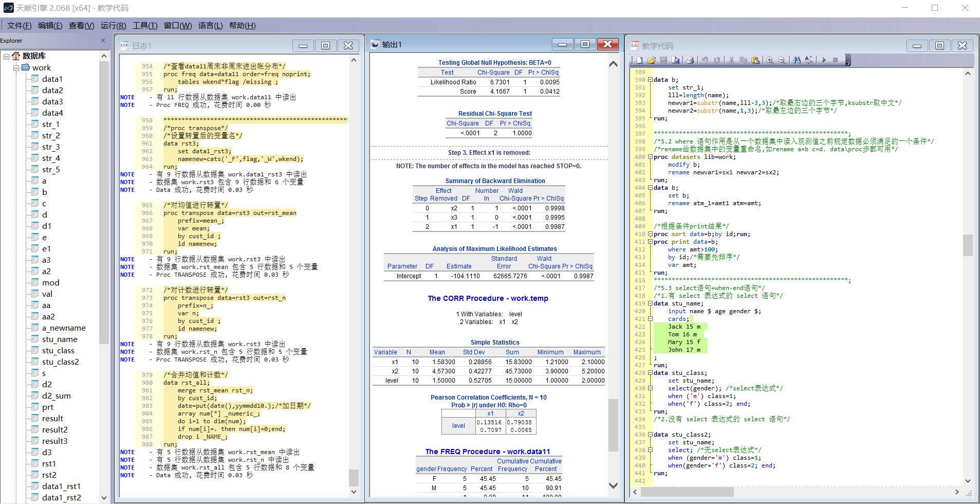Click the 数据库 house icon in Explorer
The image size is (980, 504).
tap(16, 56)
